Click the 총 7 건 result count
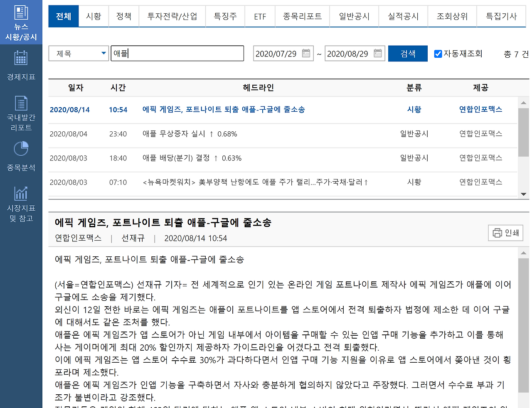The width and height of the screenshot is (532, 408). pyautogui.click(x=516, y=54)
